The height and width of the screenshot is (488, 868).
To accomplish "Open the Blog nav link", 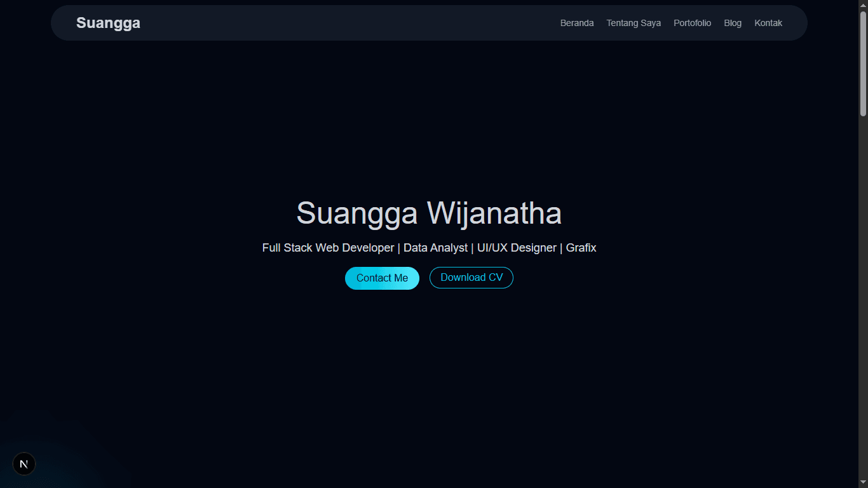I will [x=733, y=23].
